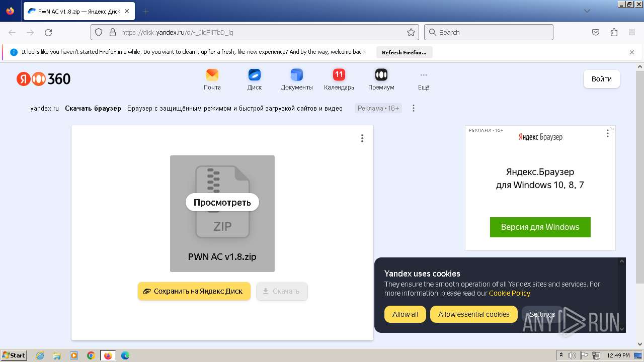The width and height of the screenshot is (644, 362).
Task: Open the Documents (Документы) icon
Action: [x=297, y=79]
